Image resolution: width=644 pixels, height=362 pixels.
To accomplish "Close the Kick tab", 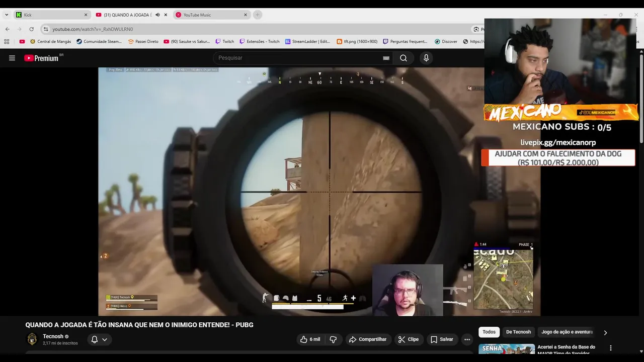I will 86,15.
